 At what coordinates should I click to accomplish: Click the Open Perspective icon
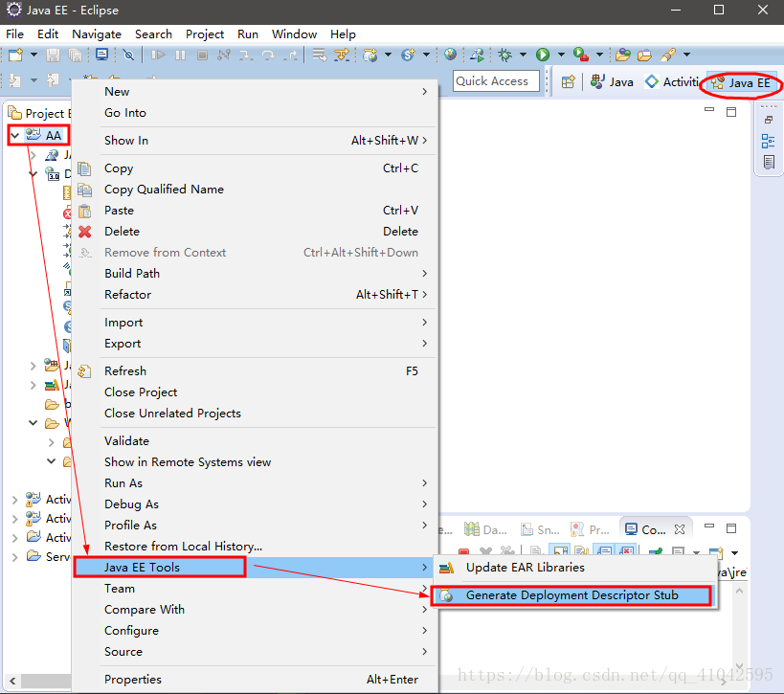pos(568,81)
